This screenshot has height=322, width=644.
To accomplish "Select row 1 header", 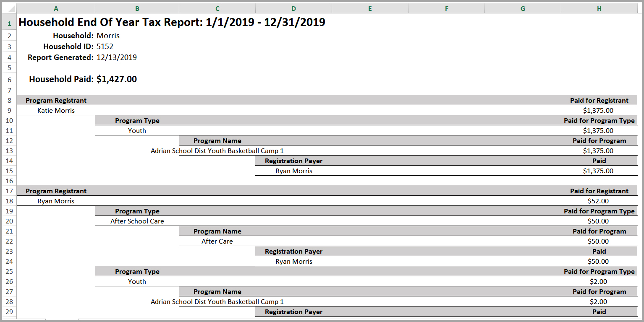I will click(x=9, y=24).
